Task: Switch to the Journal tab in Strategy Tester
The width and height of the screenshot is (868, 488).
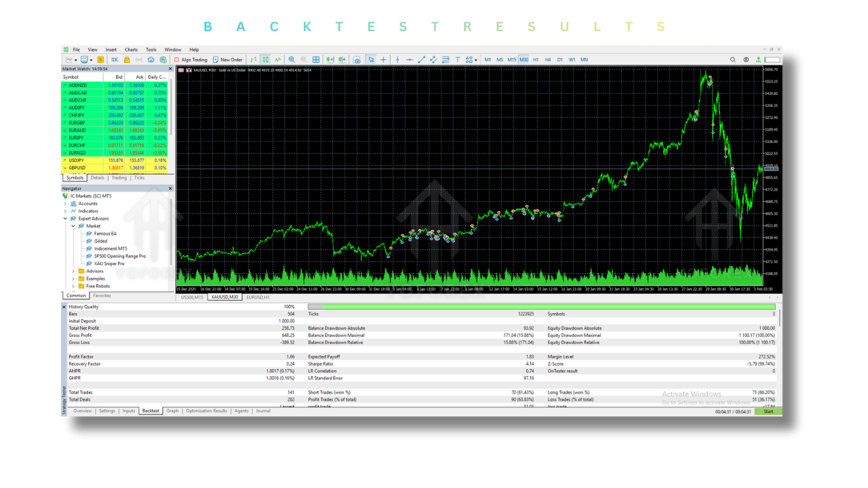Action: click(x=263, y=411)
